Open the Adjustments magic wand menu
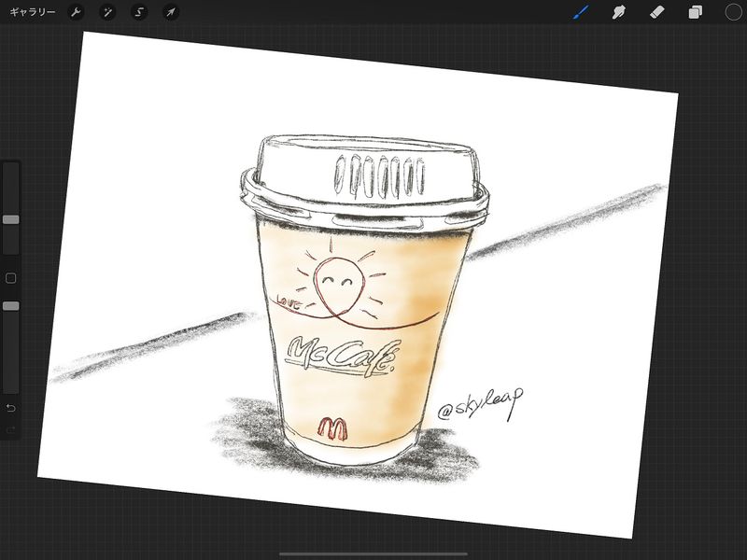Screen dimensions: 747x560 tap(108, 12)
